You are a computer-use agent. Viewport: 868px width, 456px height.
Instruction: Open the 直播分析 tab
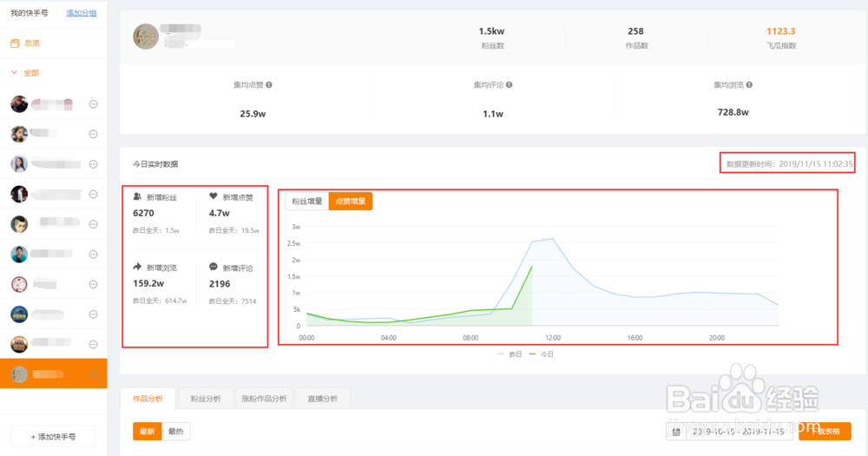click(323, 399)
